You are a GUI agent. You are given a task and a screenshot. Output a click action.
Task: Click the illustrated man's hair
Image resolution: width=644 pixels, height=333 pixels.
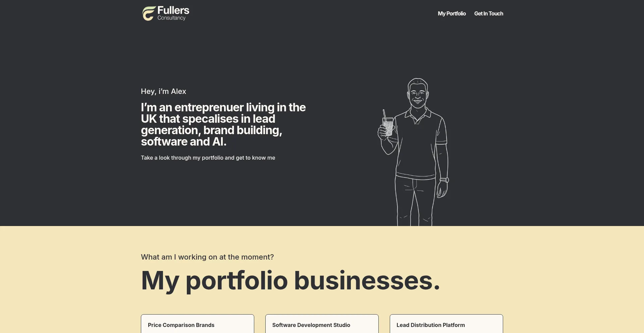click(x=417, y=82)
